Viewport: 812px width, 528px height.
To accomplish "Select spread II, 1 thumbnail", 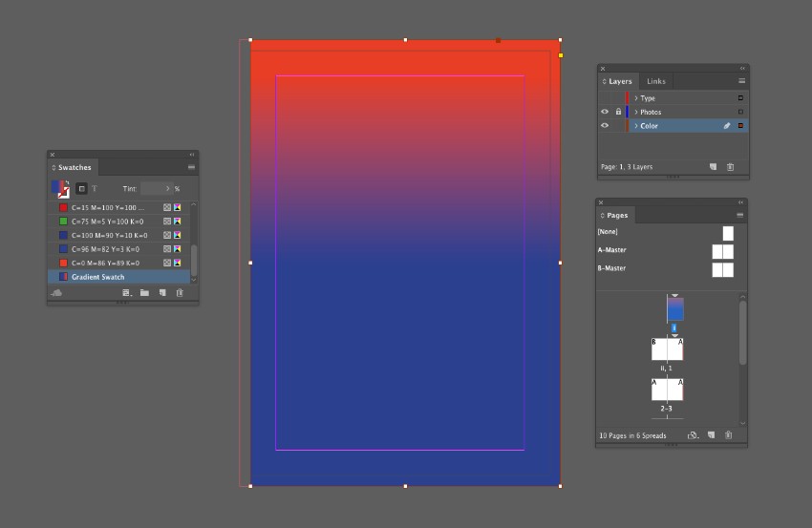I will [667, 348].
